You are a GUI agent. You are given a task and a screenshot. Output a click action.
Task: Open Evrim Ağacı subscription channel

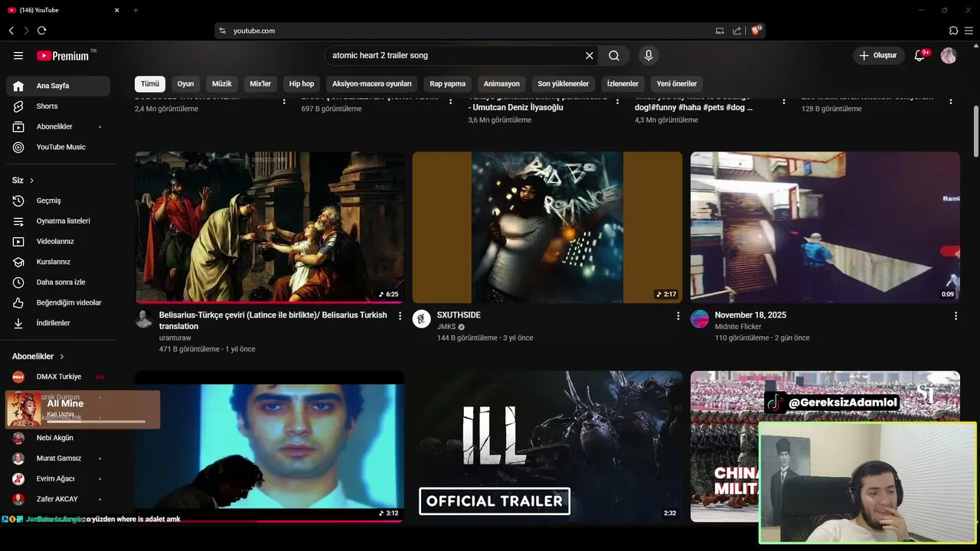(x=58, y=479)
